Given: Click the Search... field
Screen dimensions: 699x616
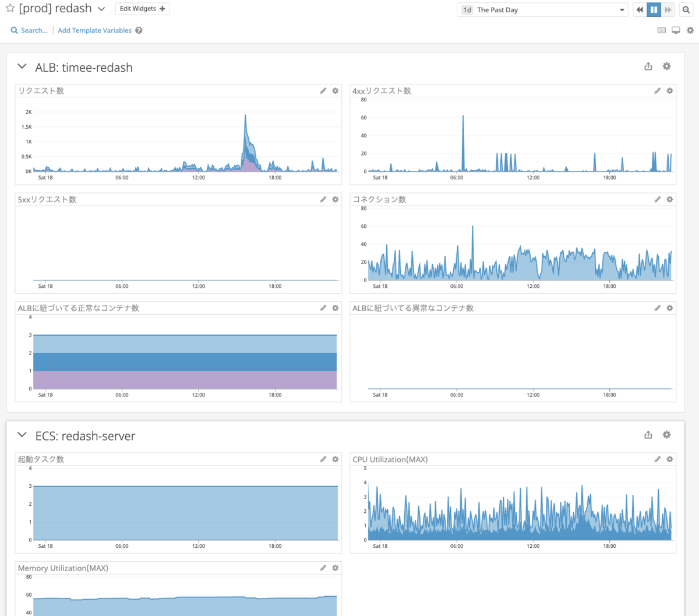Looking at the screenshot, I should tap(29, 30).
